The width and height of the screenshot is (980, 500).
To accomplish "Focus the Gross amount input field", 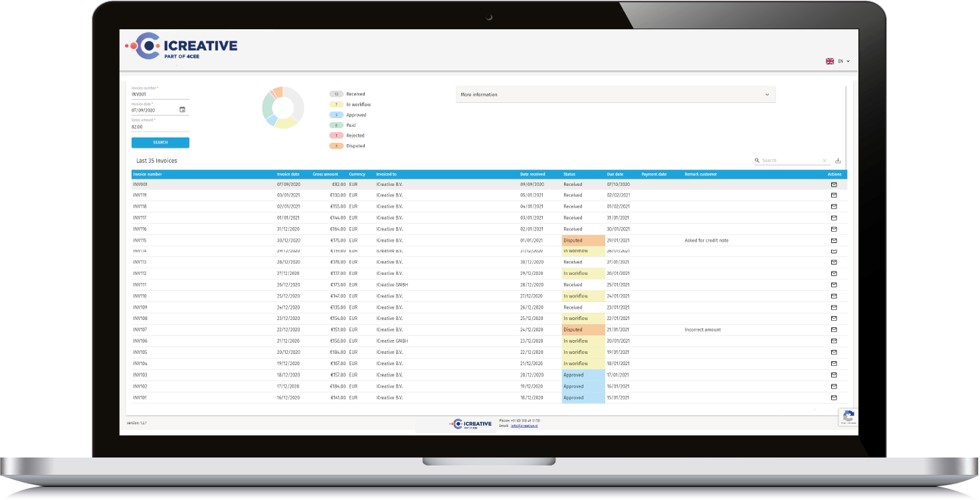I will click(160, 126).
